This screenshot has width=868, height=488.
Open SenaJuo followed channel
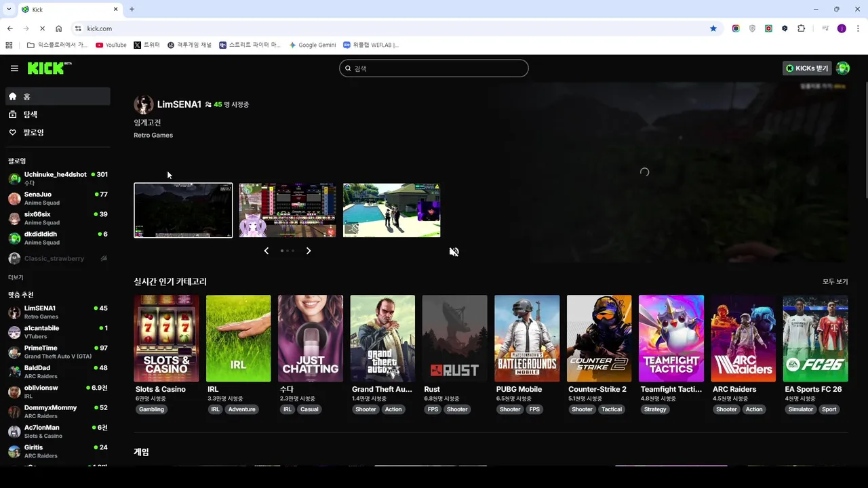58,198
